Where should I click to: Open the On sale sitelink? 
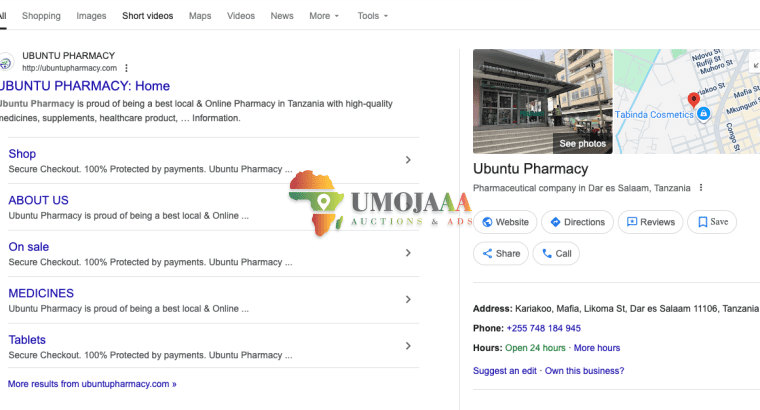coord(29,247)
